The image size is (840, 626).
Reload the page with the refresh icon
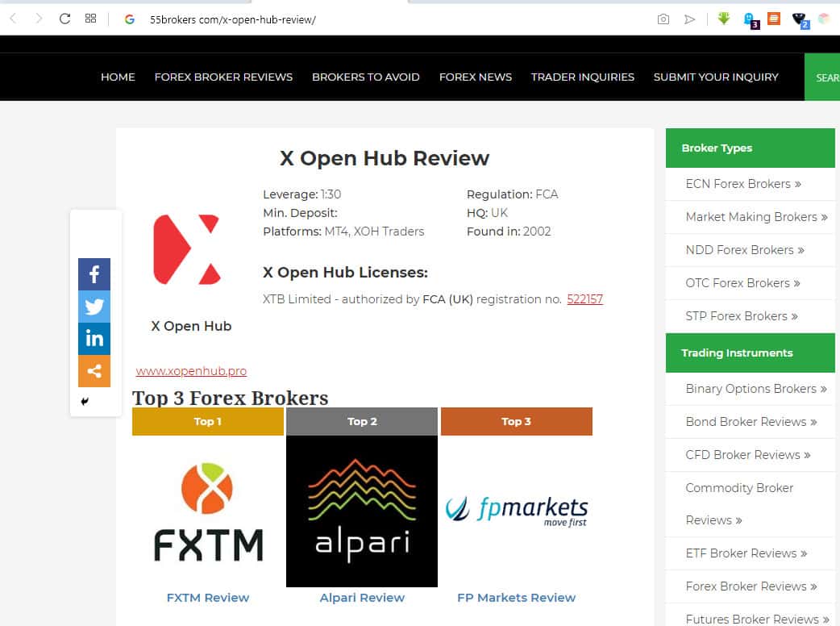(64, 19)
